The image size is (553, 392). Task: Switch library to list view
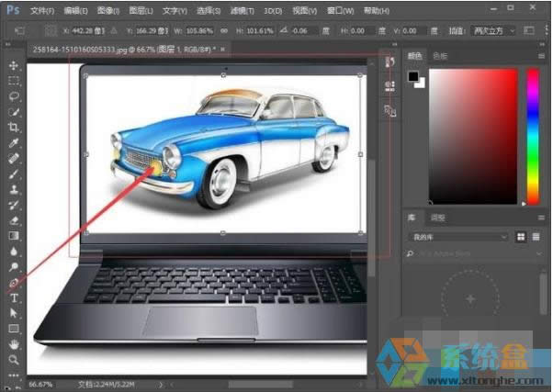point(535,237)
